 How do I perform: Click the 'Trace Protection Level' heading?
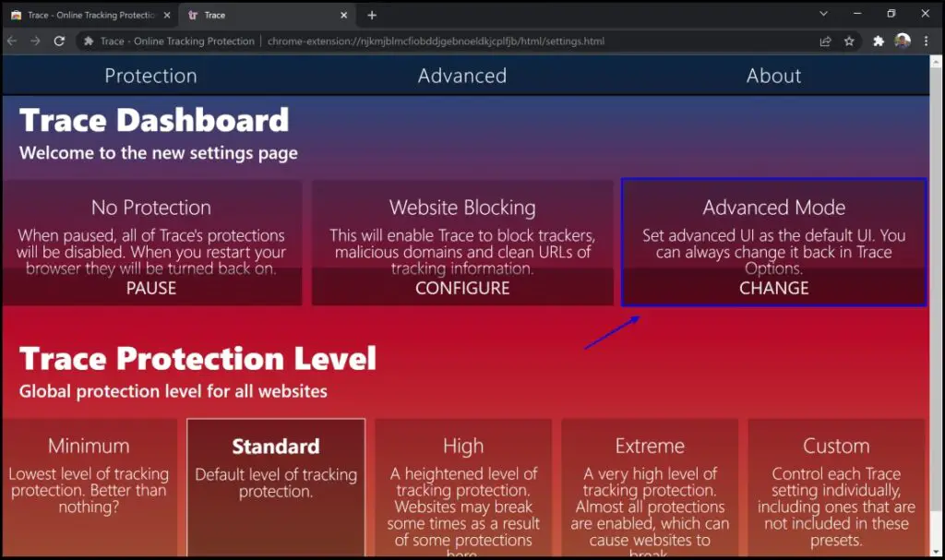(x=197, y=359)
